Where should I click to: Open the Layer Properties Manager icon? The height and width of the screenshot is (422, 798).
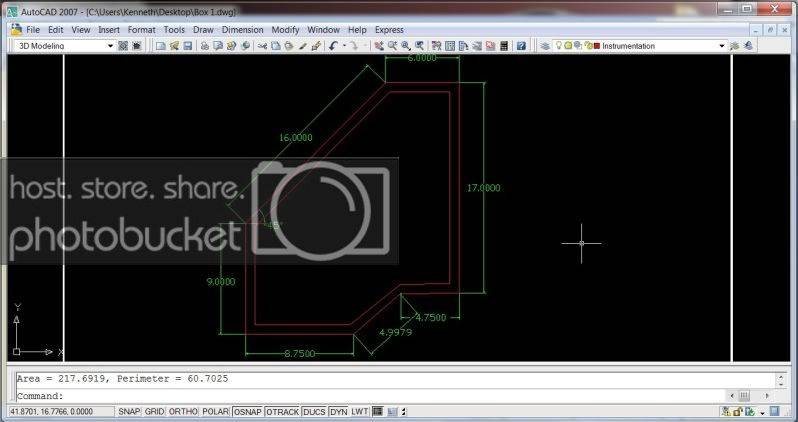pyautogui.click(x=545, y=46)
